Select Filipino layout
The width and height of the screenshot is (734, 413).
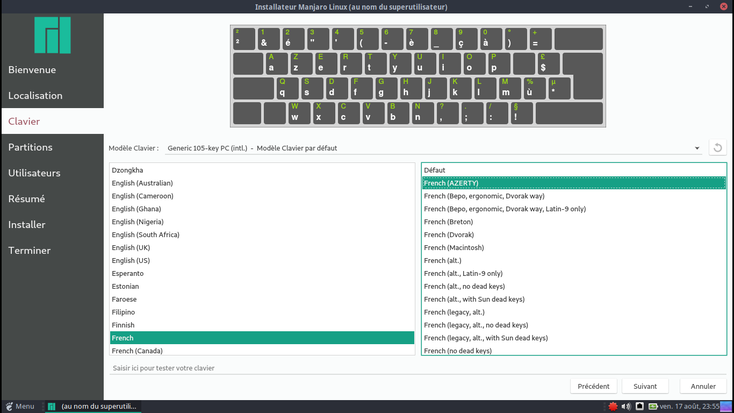(262, 312)
